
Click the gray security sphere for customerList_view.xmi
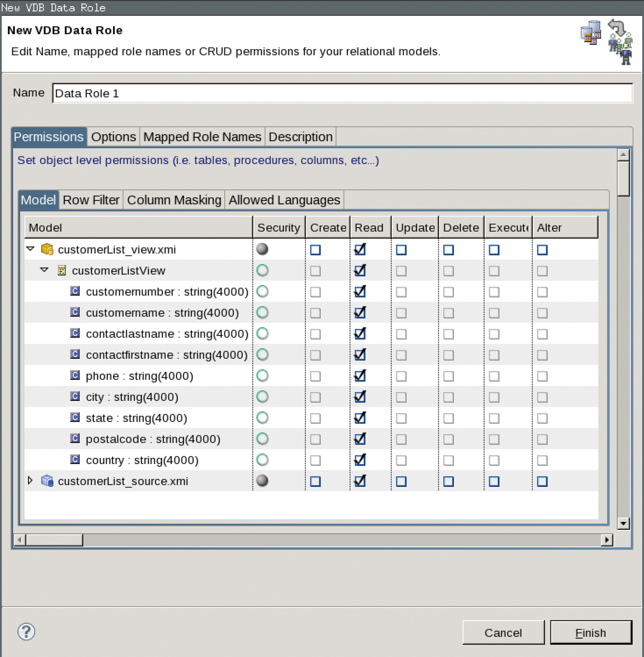(x=262, y=249)
